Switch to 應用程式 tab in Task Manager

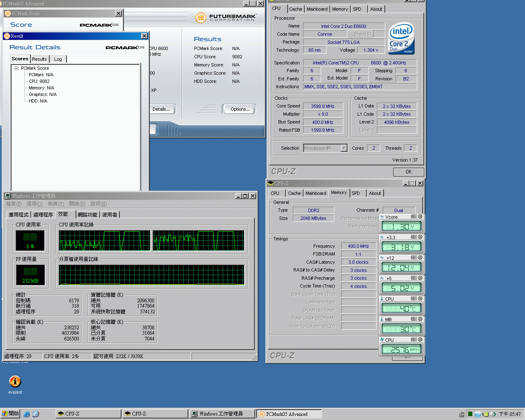point(19,215)
